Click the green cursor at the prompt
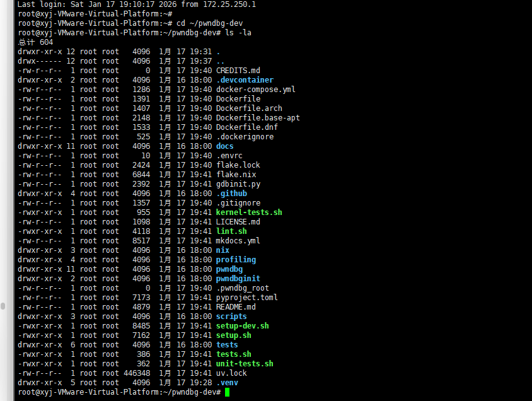The width and height of the screenshot is (532, 401). click(x=227, y=392)
